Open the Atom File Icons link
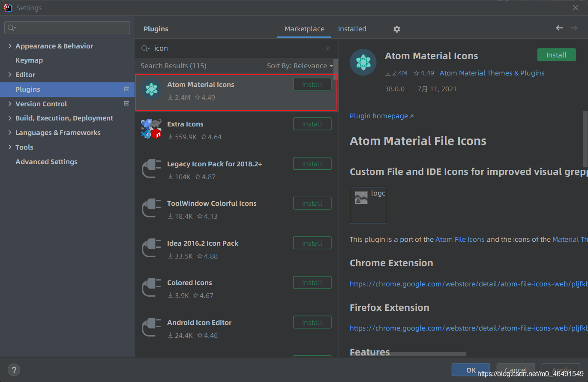 [x=460, y=239]
